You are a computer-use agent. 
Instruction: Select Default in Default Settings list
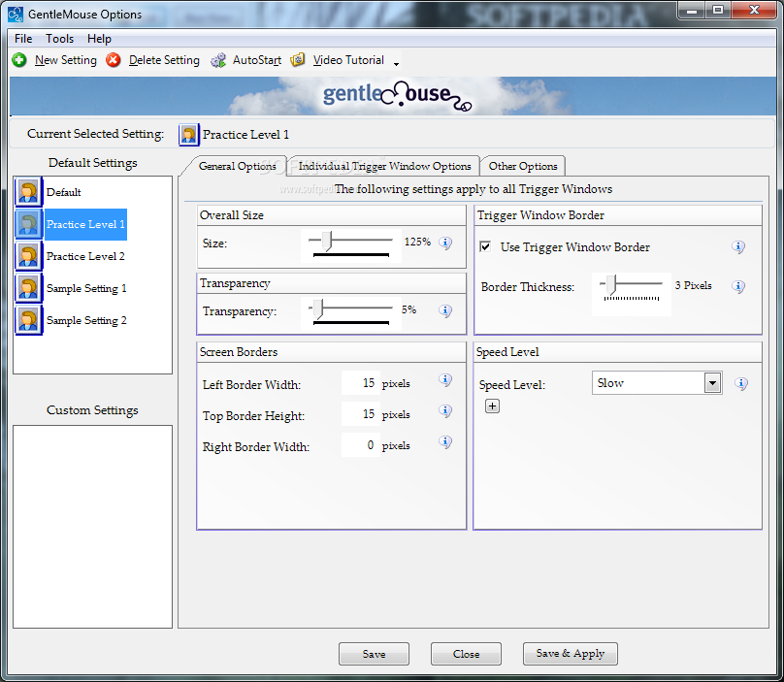(63, 192)
